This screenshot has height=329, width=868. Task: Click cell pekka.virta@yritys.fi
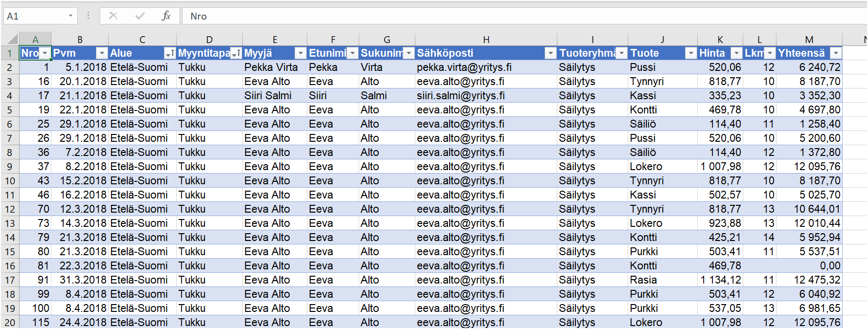[x=486, y=67]
